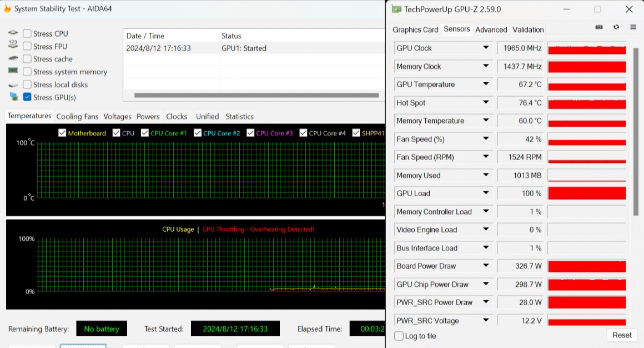Click the 1965.0 MHz GPU Clock value

point(520,48)
